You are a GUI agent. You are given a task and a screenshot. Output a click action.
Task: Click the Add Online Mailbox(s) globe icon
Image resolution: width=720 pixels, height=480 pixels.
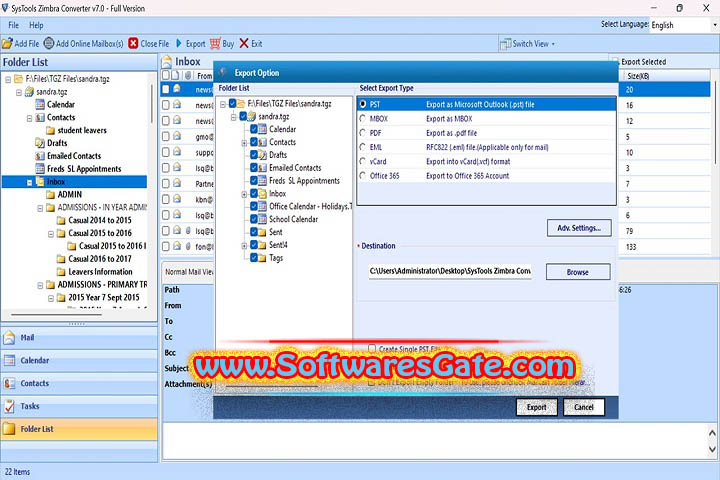tap(49, 43)
